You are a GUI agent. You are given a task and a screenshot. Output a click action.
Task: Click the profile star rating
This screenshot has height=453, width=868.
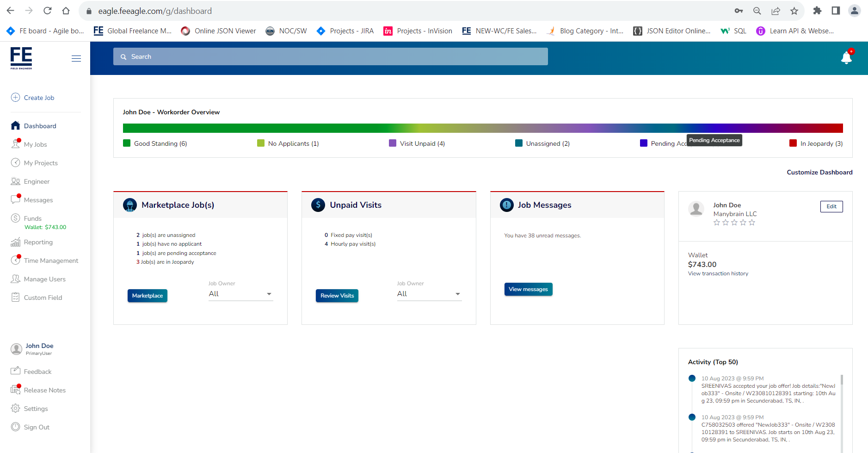tap(734, 223)
